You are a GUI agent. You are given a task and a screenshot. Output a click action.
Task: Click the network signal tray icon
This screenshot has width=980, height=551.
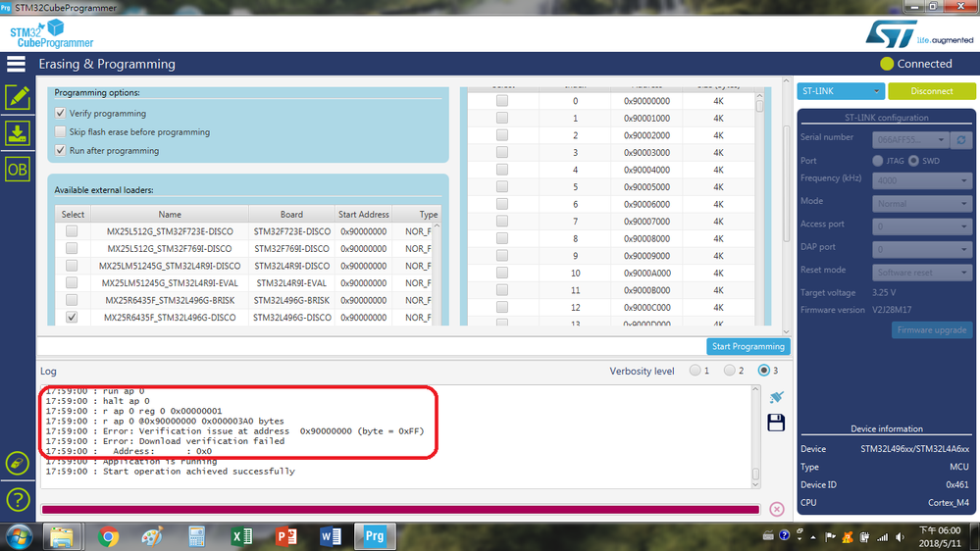[x=883, y=536]
